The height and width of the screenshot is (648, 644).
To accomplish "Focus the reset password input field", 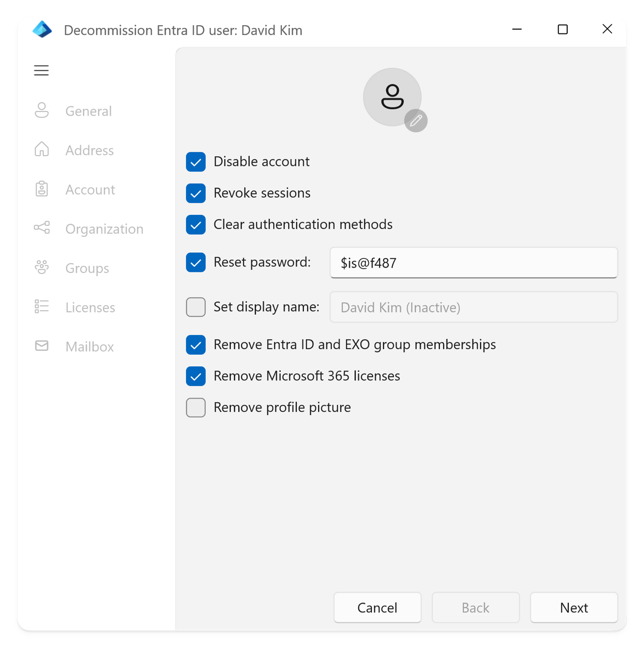I will point(473,263).
